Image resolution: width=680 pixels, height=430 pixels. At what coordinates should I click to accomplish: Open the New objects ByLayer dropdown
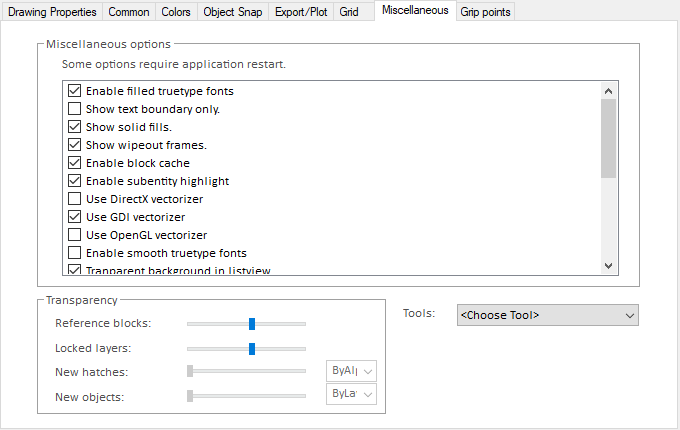(352, 395)
